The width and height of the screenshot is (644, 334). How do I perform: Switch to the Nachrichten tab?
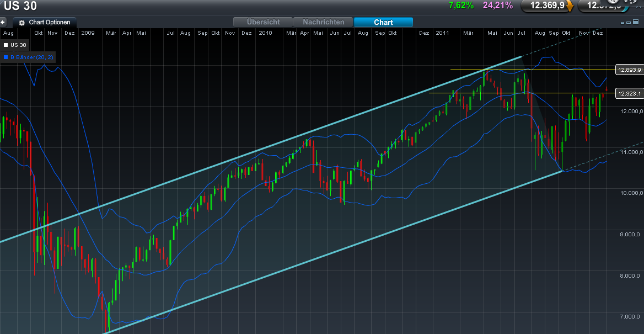tap(323, 22)
